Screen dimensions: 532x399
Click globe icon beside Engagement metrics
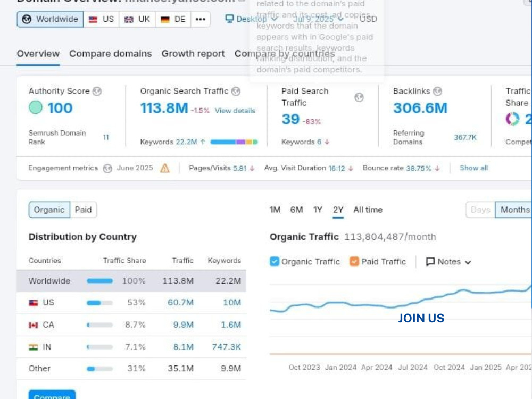[x=107, y=168]
